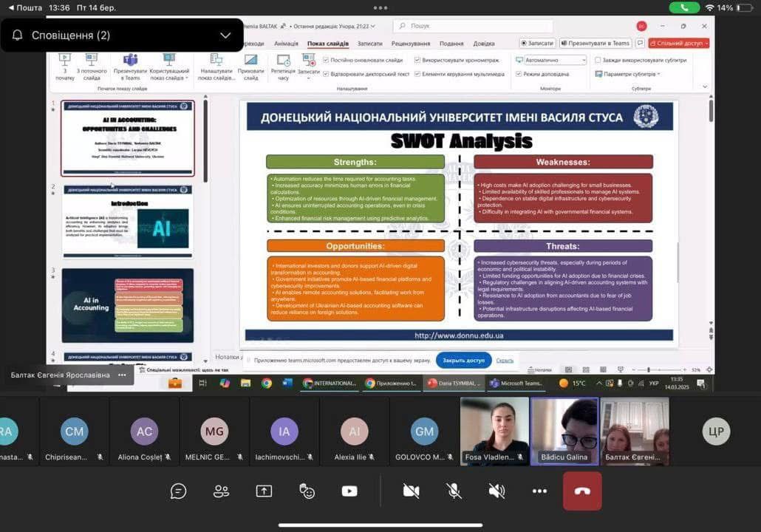761x532 pixels.
Task: Switch to Normal view icon in status bar
Action: click(x=568, y=370)
